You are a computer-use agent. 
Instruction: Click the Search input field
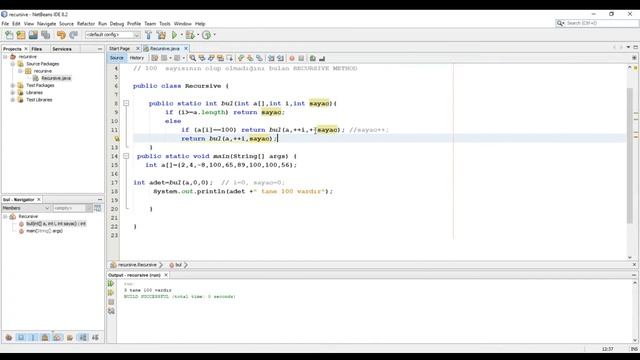602,23
